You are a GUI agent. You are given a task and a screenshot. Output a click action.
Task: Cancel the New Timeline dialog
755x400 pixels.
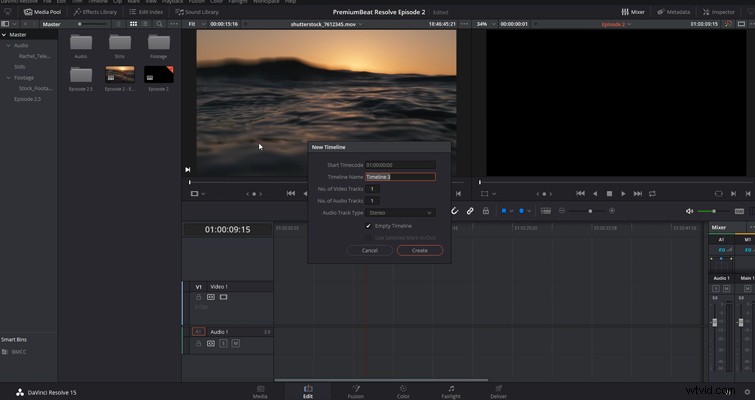coord(370,250)
